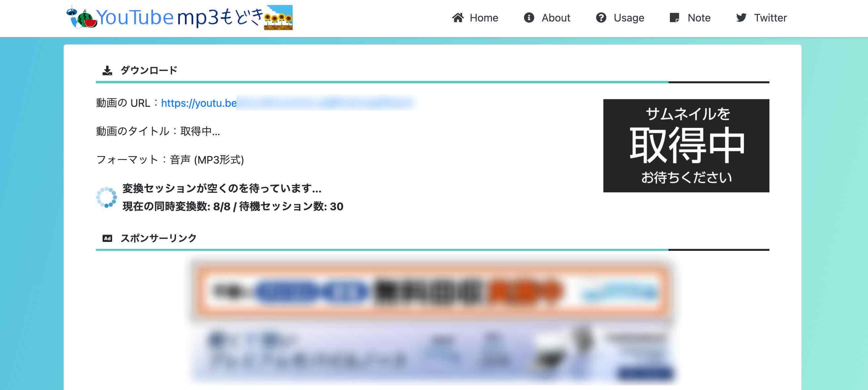The height and width of the screenshot is (390, 868).
Task: Expand the conversion session status area
Action: click(233, 198)
